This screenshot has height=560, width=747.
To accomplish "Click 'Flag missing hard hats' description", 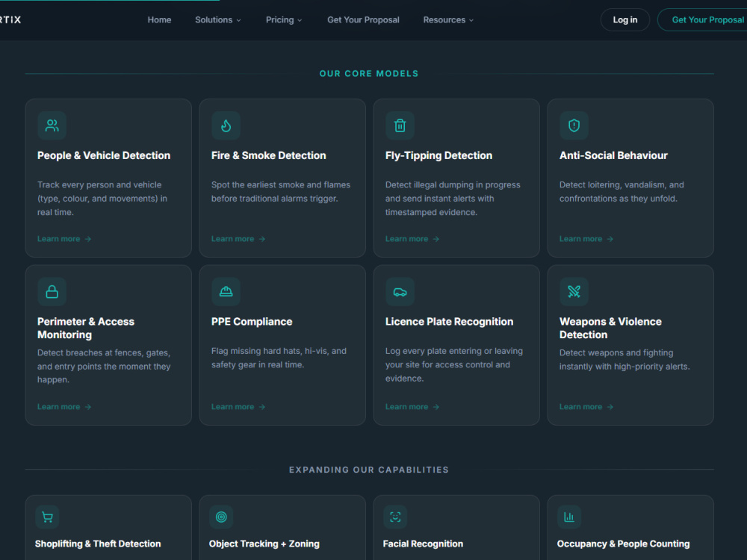I will point(279,358).
